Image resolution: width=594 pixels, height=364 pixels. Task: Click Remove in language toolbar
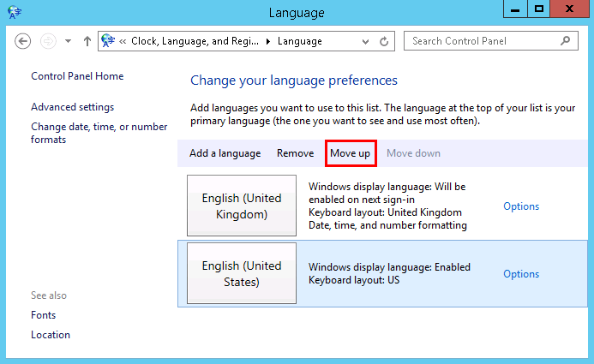[296, 153]
